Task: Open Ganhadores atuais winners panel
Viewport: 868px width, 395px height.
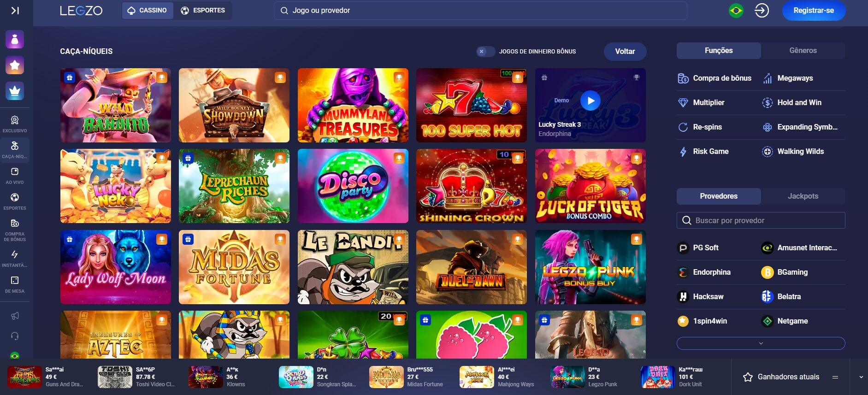Action: coord(781,377)
